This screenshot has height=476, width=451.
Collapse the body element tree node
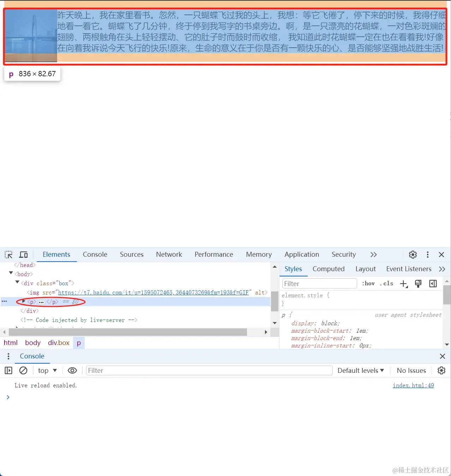click(11, 273)
